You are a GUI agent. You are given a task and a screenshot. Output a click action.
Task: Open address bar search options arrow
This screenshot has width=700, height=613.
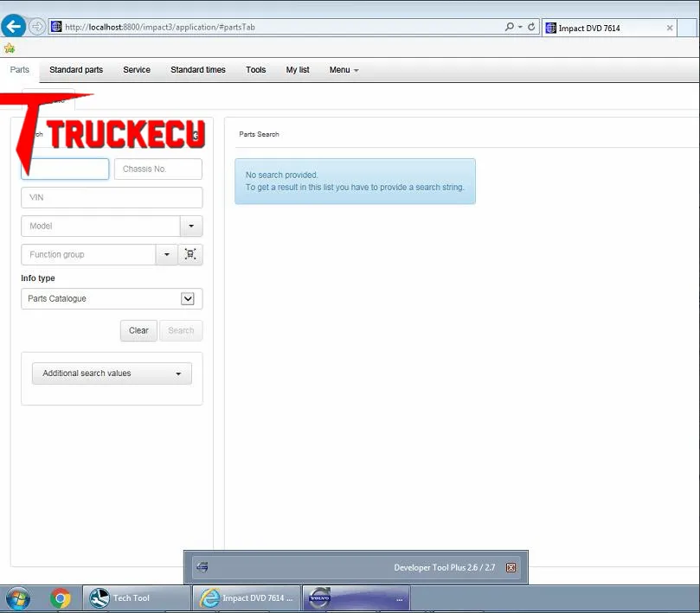pos(520,27)
